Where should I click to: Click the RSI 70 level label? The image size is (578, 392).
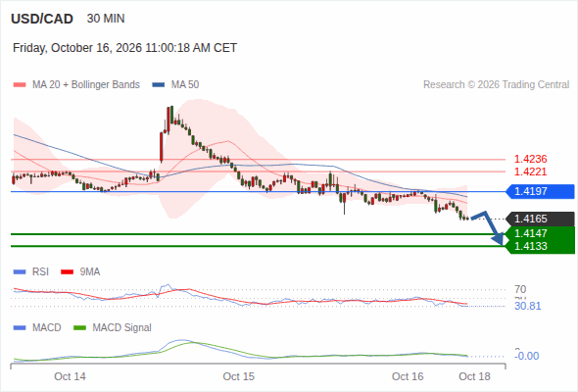520,289
